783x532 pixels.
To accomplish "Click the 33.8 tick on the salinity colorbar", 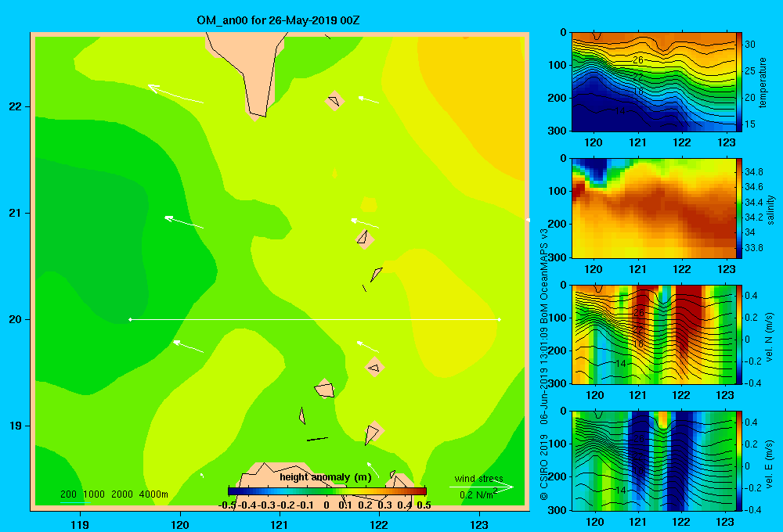I will pyautogui.click(x=753, y=247).
